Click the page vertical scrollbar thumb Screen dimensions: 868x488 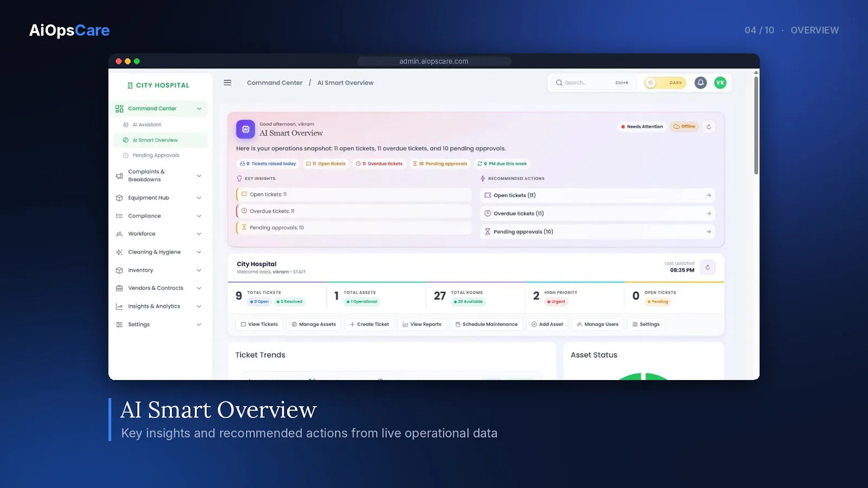[x=756, y=125]
